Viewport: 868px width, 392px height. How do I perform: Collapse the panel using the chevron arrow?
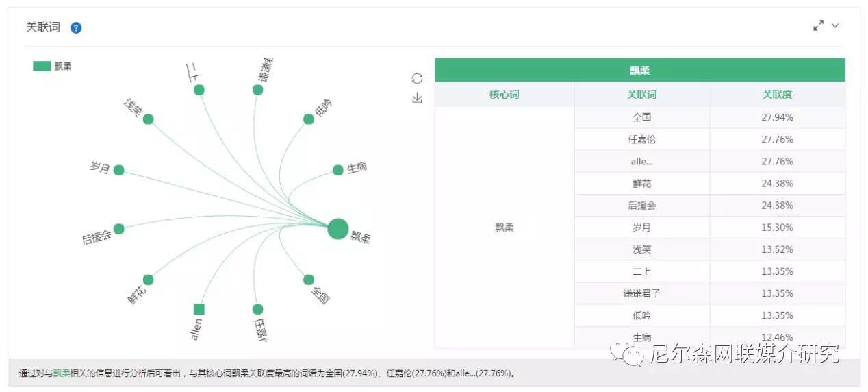point(835,25)
